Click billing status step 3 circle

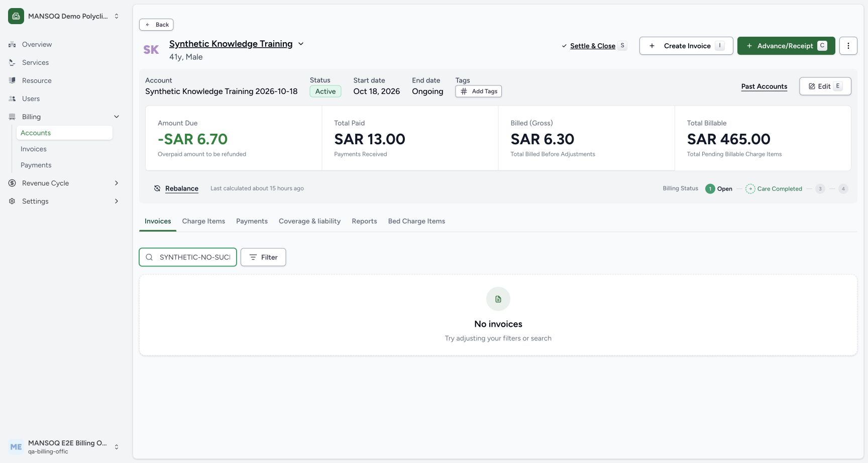820,189
